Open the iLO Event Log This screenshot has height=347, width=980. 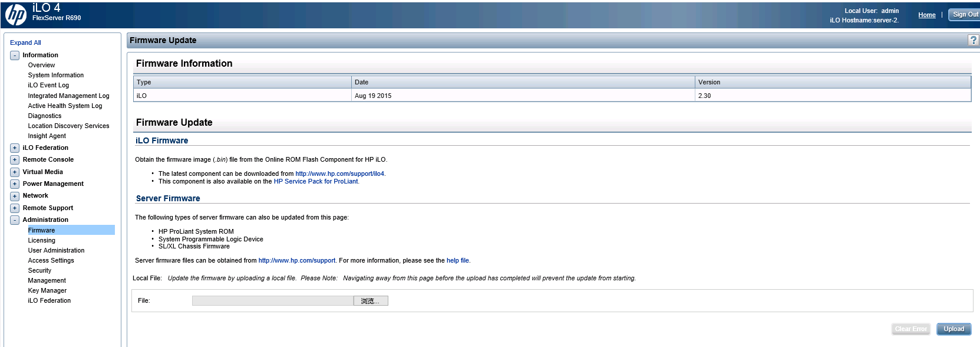(x=48, y=85)
